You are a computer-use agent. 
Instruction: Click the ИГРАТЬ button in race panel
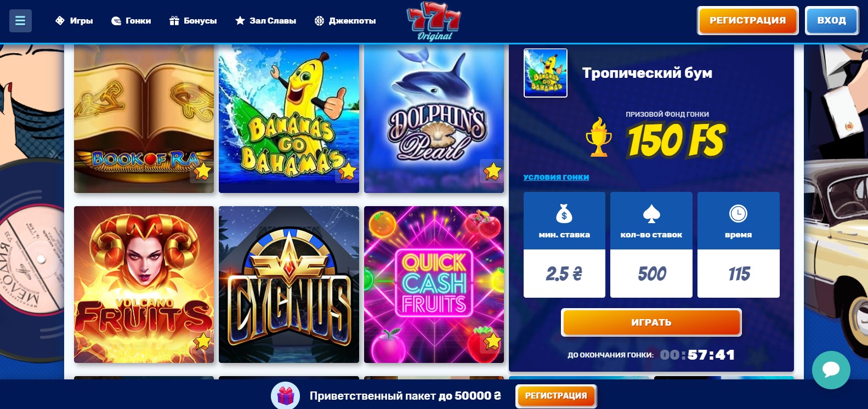click(x=651, y=322)
